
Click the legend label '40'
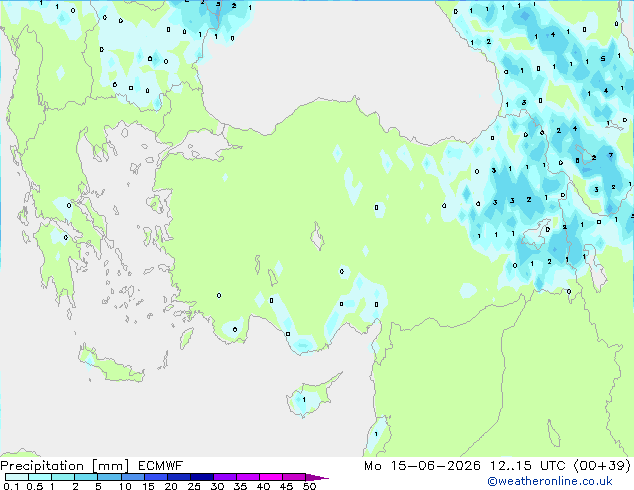[x=263, y=486]
